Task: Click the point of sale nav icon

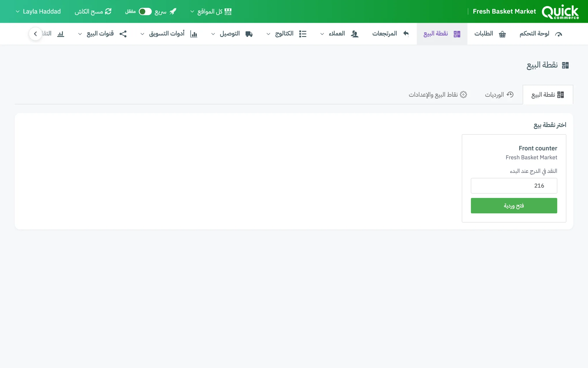Action: click(457, 34)
